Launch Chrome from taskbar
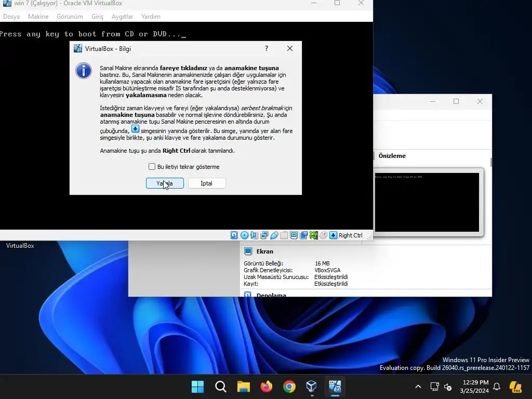The image size is (532, 399). [x=289, y=387]
